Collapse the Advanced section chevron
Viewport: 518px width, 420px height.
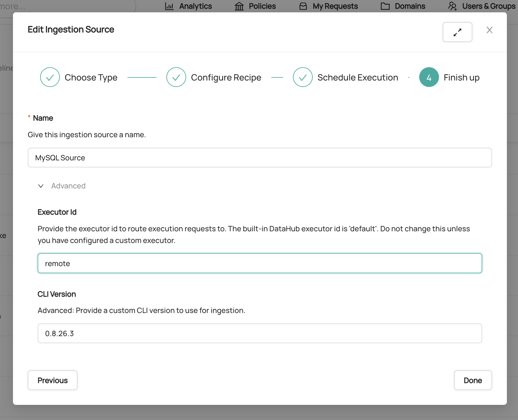point(41,186)
